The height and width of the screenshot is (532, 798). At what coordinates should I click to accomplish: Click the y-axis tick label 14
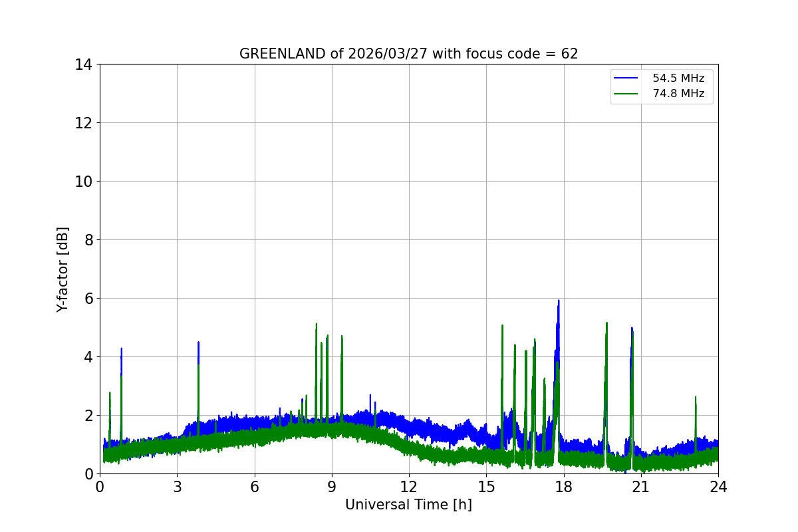(x=83, y=65)
